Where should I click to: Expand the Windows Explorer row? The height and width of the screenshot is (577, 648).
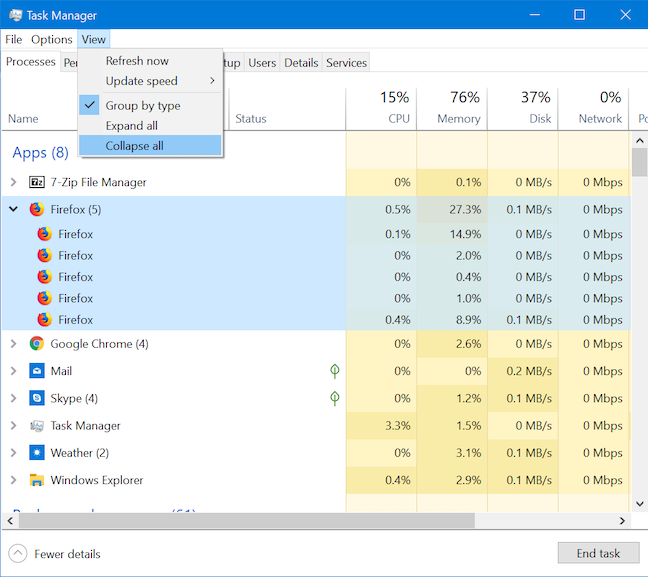[13, 480]
